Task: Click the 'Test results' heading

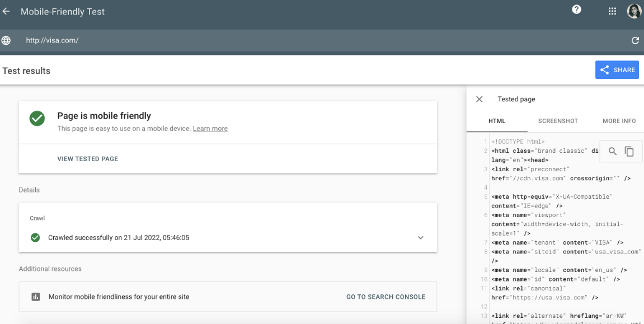Action: coord(26,71)
